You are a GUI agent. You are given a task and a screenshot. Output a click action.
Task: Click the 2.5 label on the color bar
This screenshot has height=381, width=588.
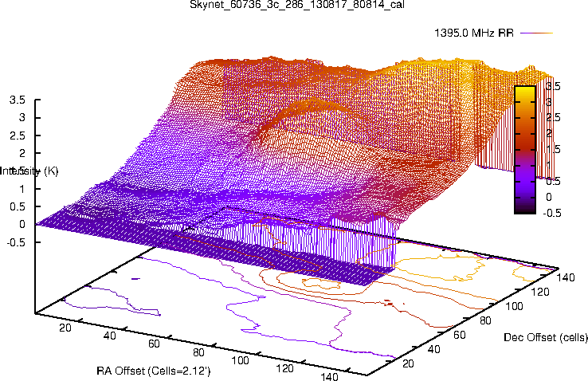pos(554,118)
